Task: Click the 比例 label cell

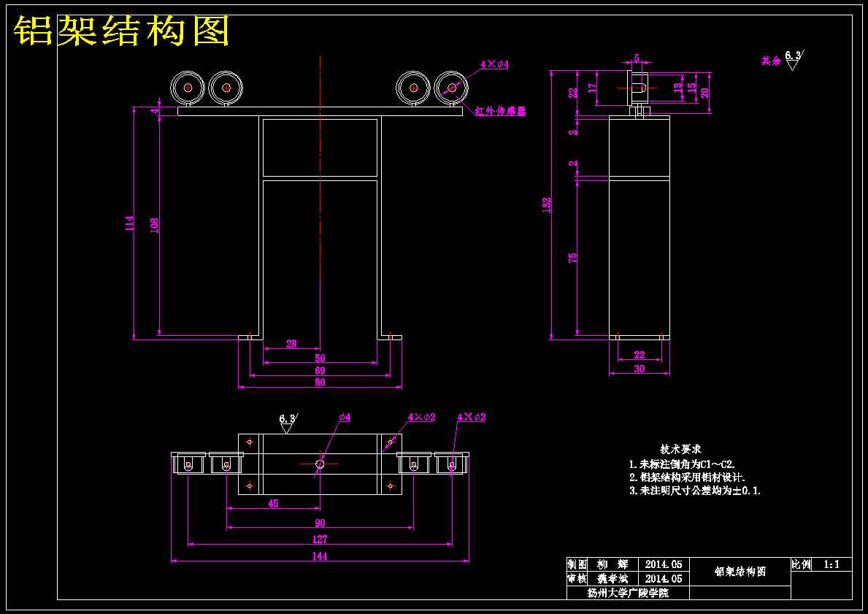Action: click(x=801, y=564)
